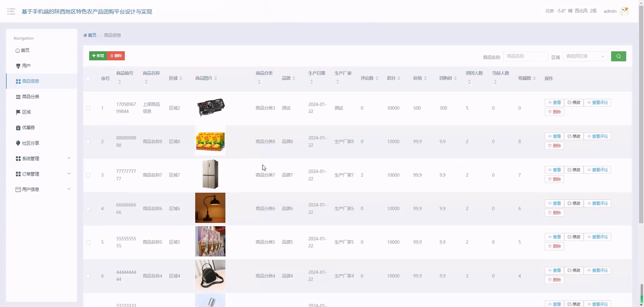Click 修改 for 商品名称4 row
This screenshot has width=644, height=307.
574,270
